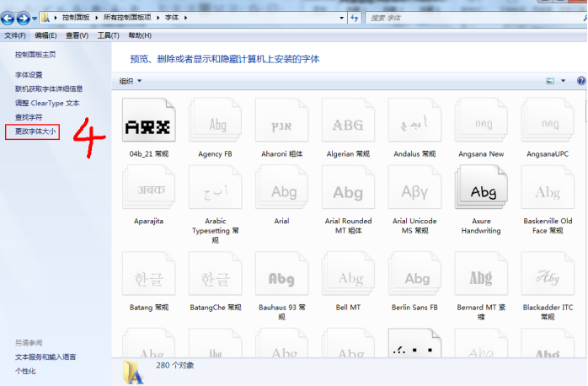Select the Andalus 常规 font icon

414,120
